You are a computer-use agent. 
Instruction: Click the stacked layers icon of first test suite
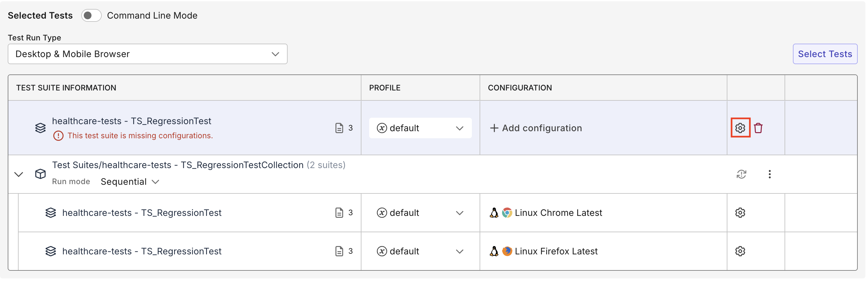click(x=40, y=128)
